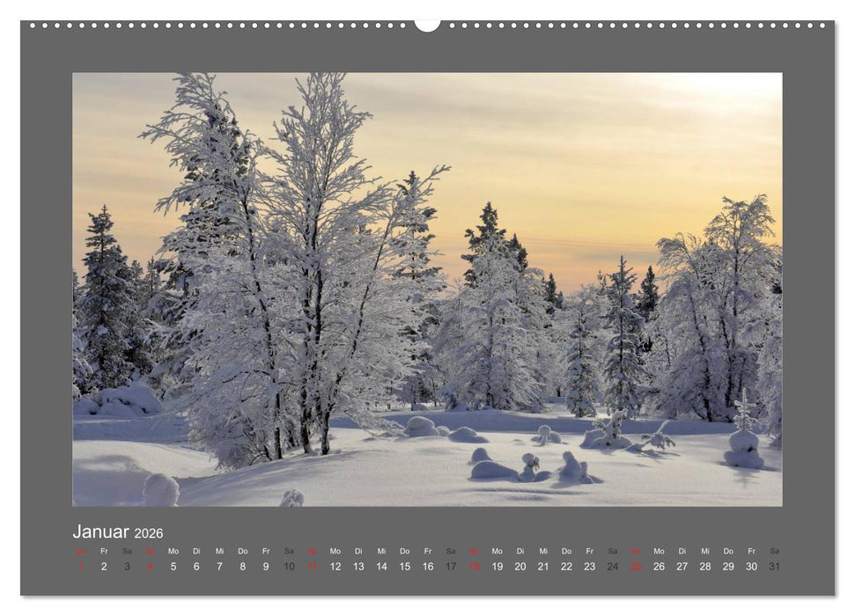
Task: Click the date 14 in the calendar row
Action: coord(381,566)
